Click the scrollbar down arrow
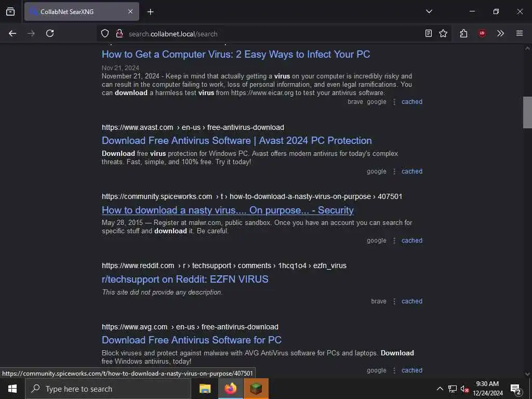532x399 pixels. (x=527, y=374)
